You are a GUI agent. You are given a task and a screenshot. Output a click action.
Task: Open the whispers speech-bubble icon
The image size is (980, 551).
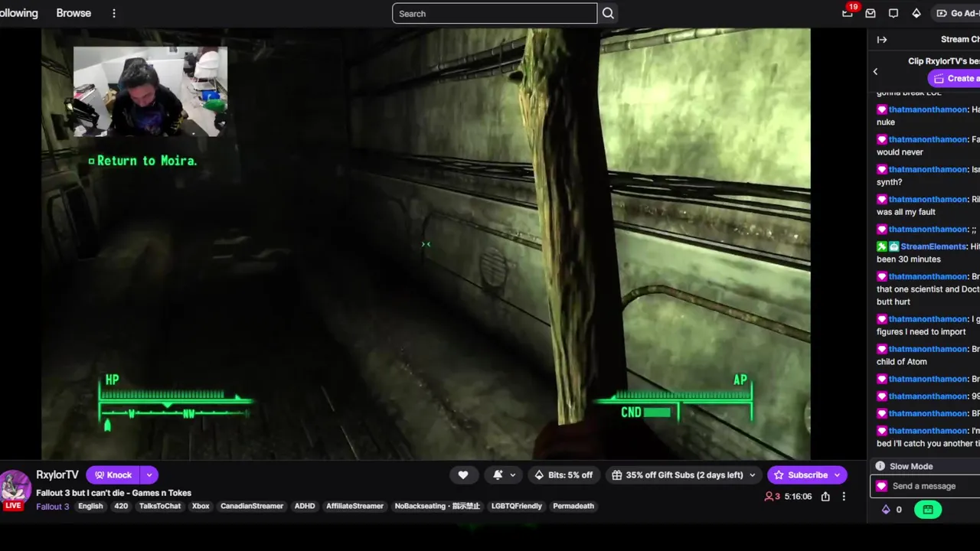pos(893,13)
